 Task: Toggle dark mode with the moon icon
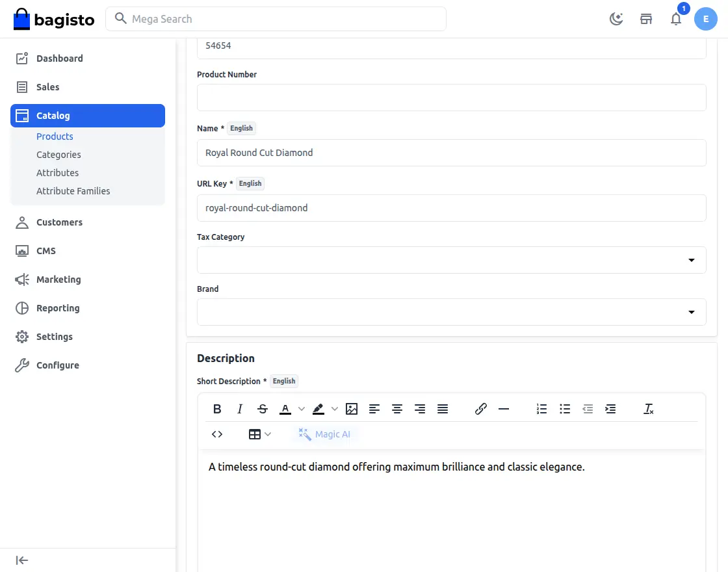[x=616, y=19]
